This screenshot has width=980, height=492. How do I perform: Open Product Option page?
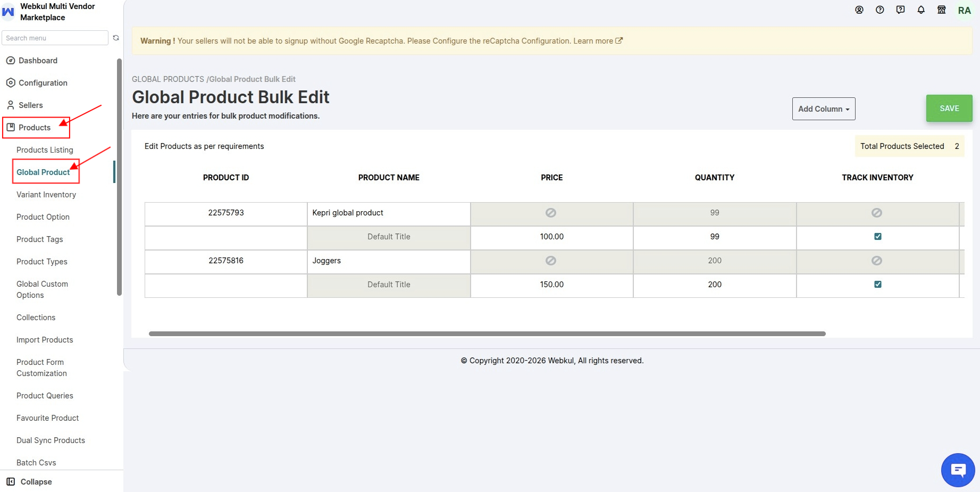(x=43, y=217)
